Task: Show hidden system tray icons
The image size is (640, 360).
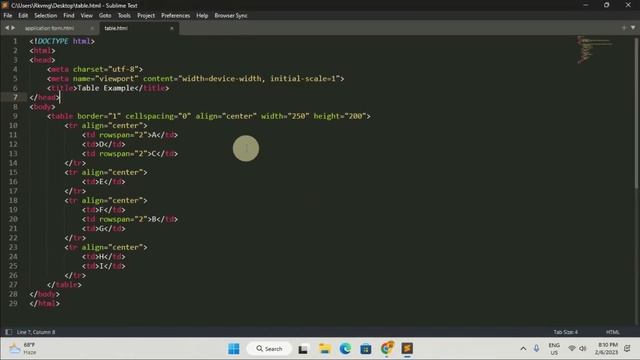Action: click(x=523, y=349)
